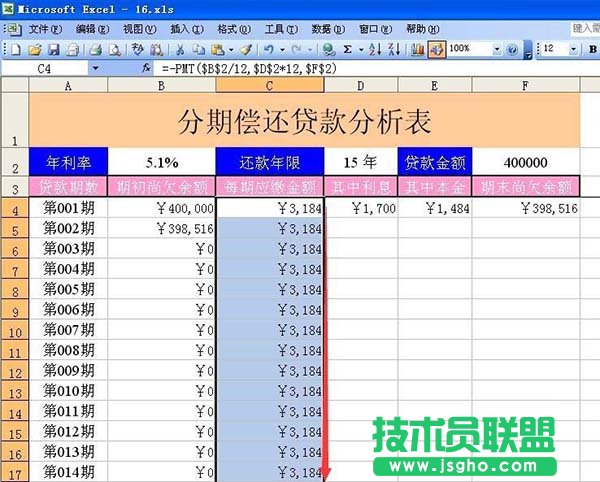Image resolution: width=600 pixels, height=482 pixels.
Task: Select column C header
Action: coord(269,85)
